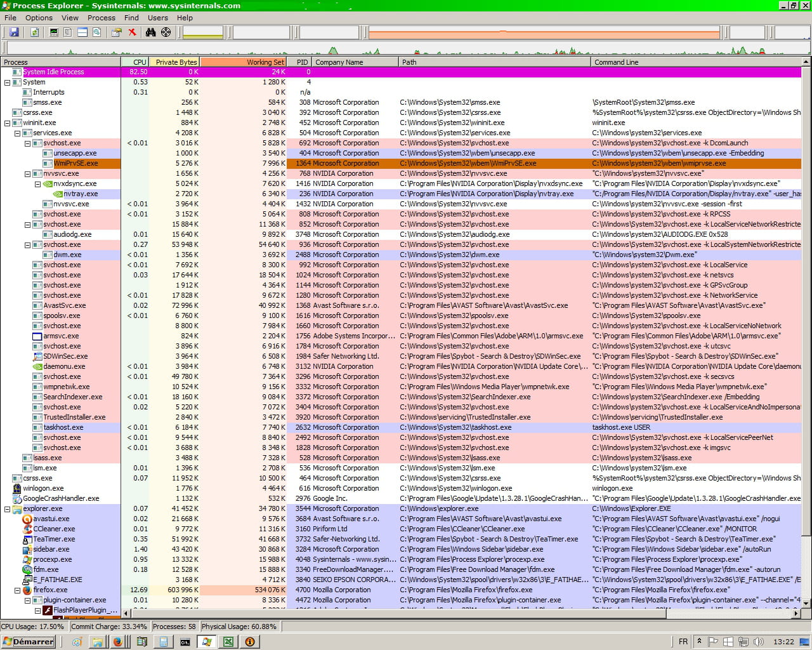This screenshot has height=650, width=812.
Task: Select the WmiPrvSE.exe process row
Action: (401, 163)
